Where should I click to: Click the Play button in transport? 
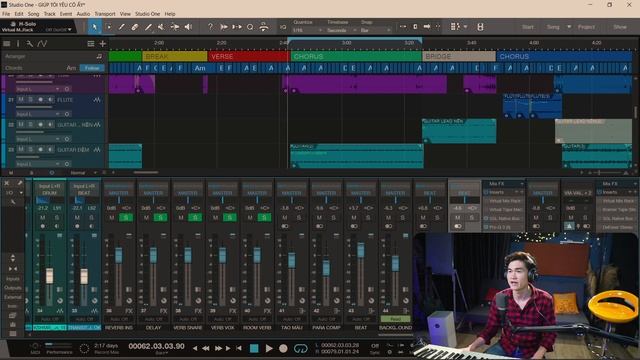269,348
